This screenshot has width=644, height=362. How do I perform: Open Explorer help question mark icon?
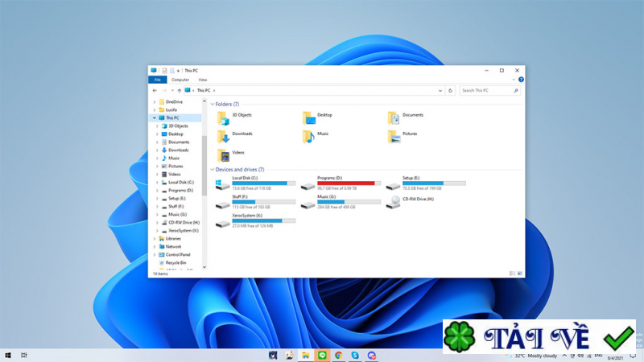pos(521,80)
